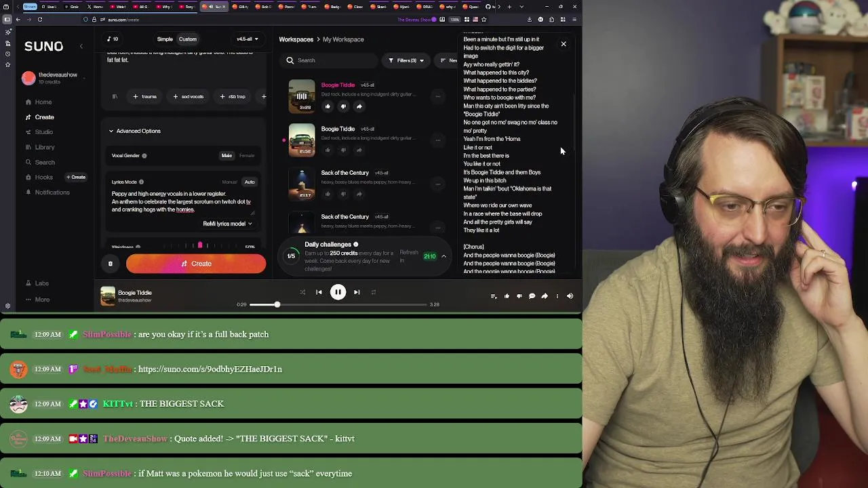Image resolution: width=868 pixels, height=488 pixels.
Task: Select Female vocal gender
Action: point(247,156)
